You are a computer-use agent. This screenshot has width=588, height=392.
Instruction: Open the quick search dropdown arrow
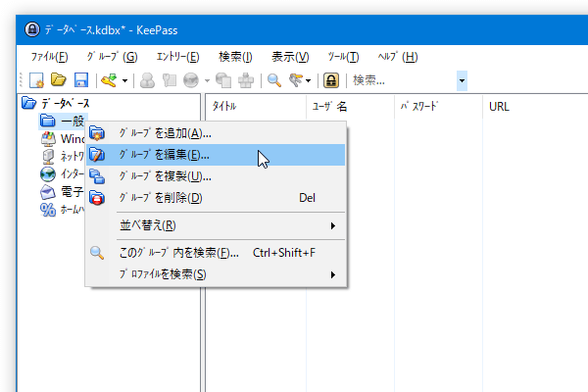462,80
